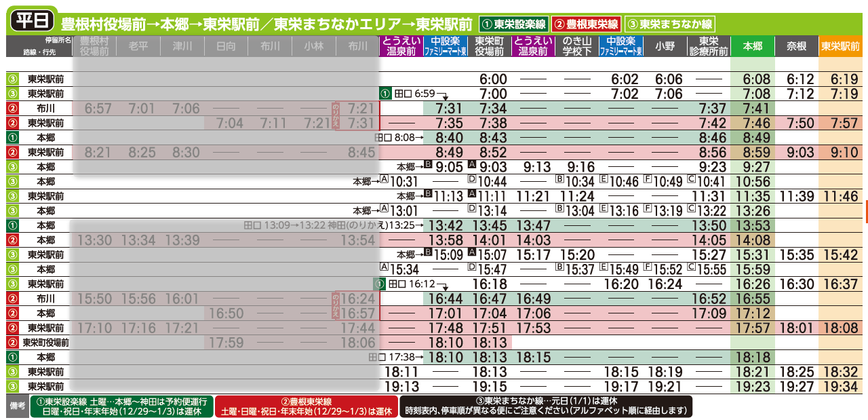Open the red ②豊根東栄線 remark note at bottom
The height and width of the screenshot is (420, 868).
click(x=306, y=406)
